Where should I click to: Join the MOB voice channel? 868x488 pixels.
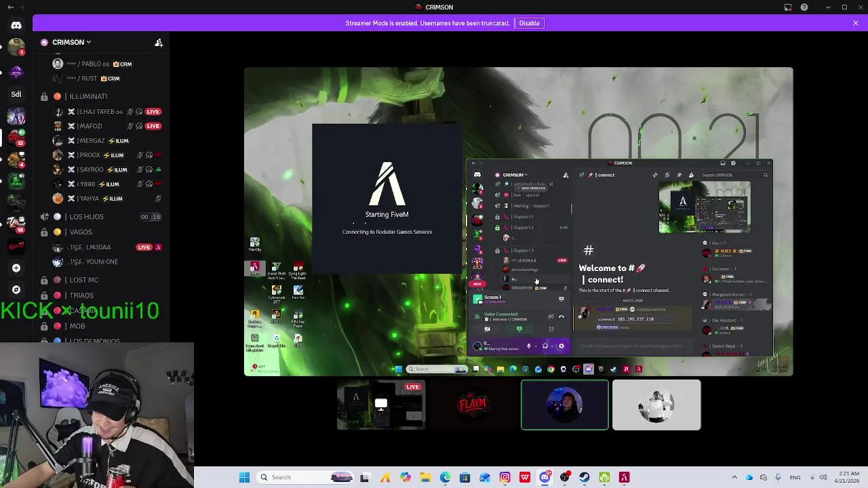click(x=102, y=326)
